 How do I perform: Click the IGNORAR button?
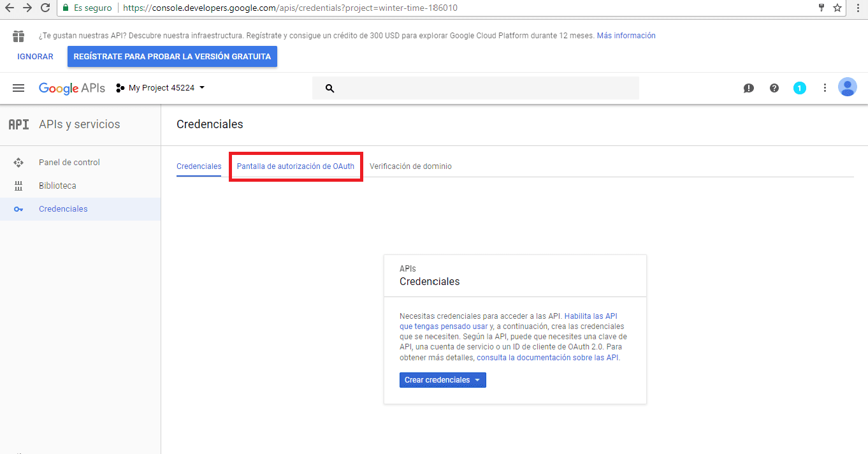coord(35,56)
